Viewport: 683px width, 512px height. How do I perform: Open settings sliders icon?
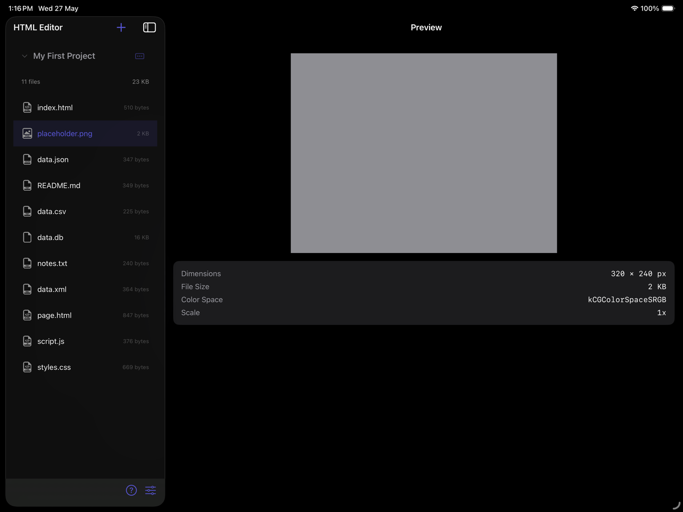click(151, 490)
